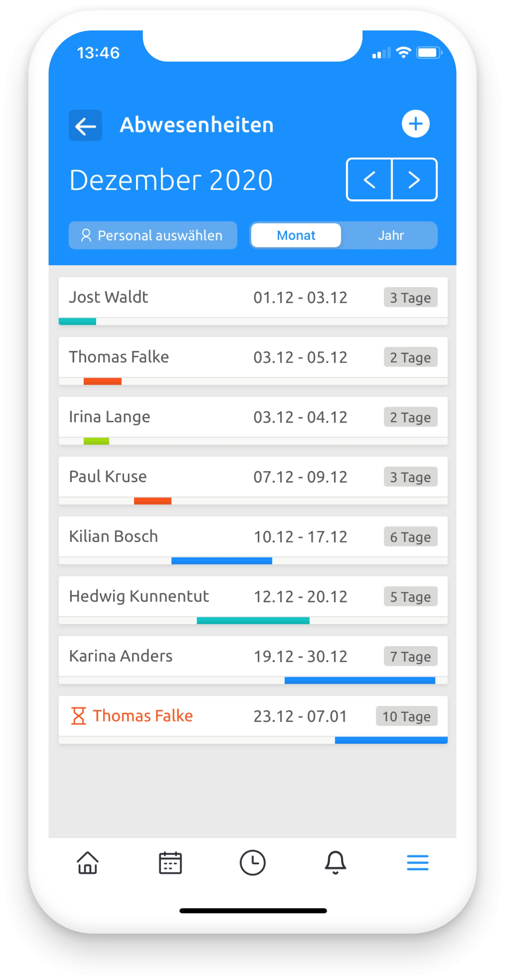Open the calendar icon in bottom bar
505x980 pixels.
coord(170,863)
